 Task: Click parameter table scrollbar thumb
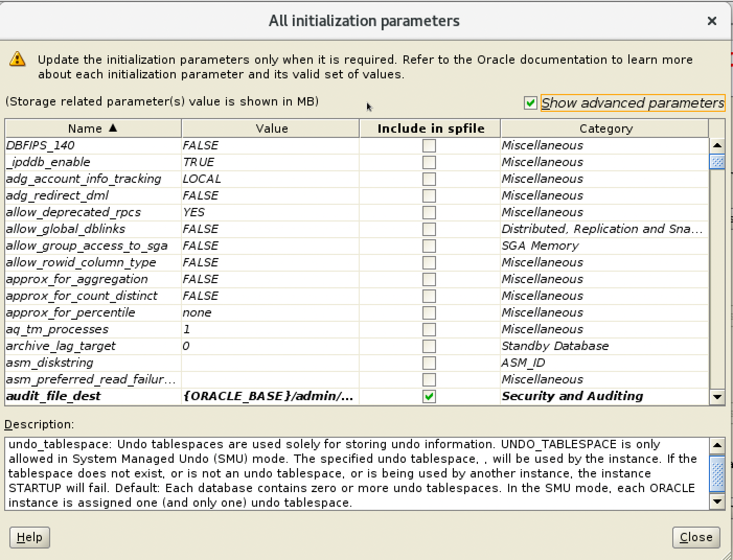[717, 162]
